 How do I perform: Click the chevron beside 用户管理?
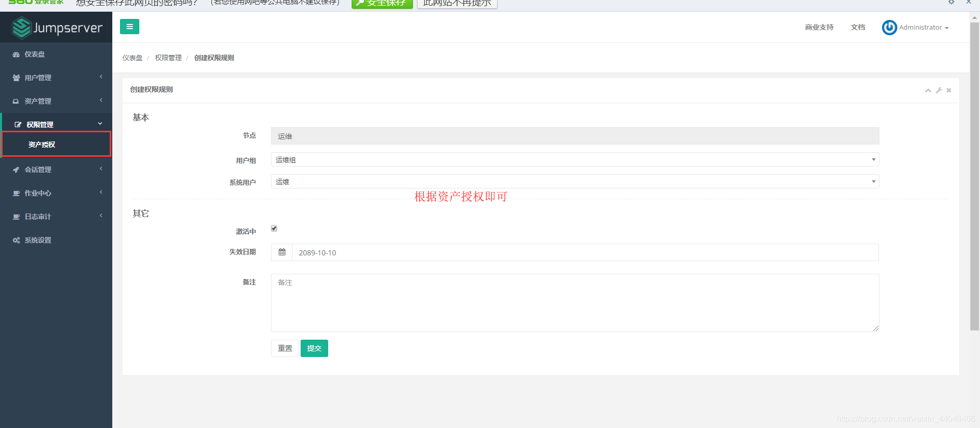tap(101, 77)
